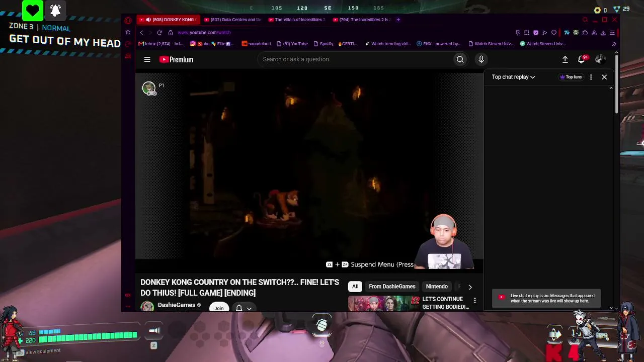Click the Join channel button
Image resolution: width=644 pixels, height=362 pixels.
(219, 308)
